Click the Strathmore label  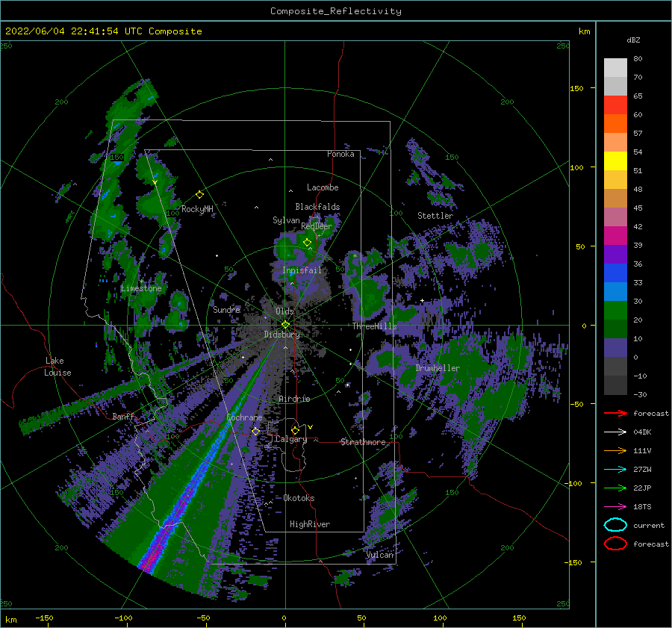363,442
